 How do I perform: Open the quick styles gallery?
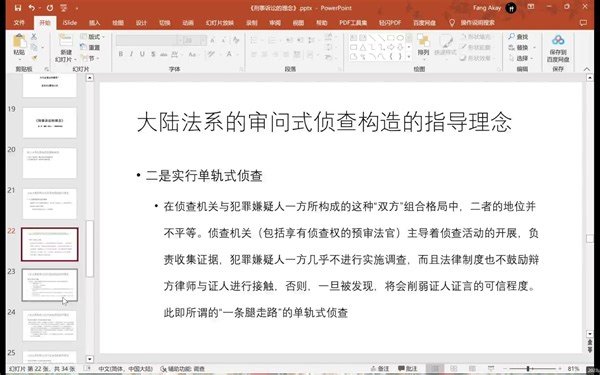point(445,46)
